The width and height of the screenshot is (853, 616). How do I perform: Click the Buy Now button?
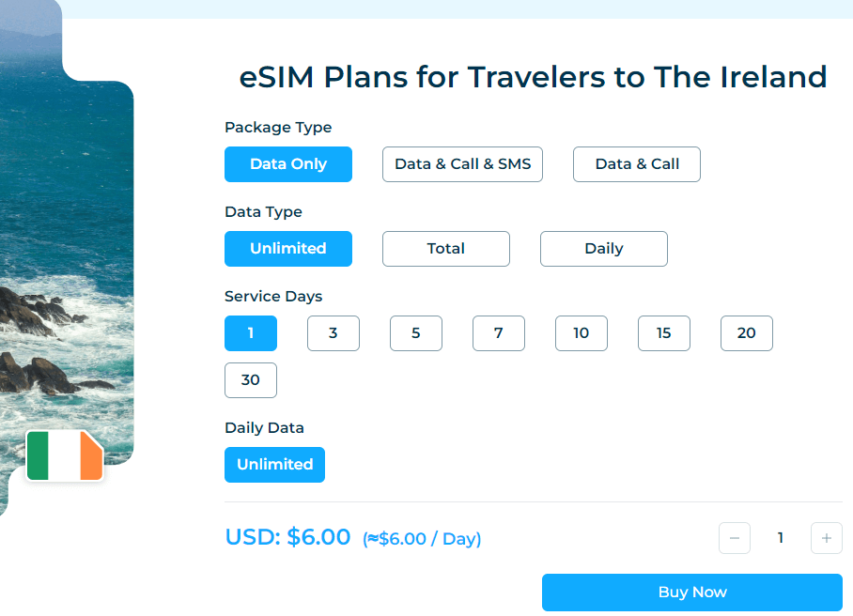692,593
